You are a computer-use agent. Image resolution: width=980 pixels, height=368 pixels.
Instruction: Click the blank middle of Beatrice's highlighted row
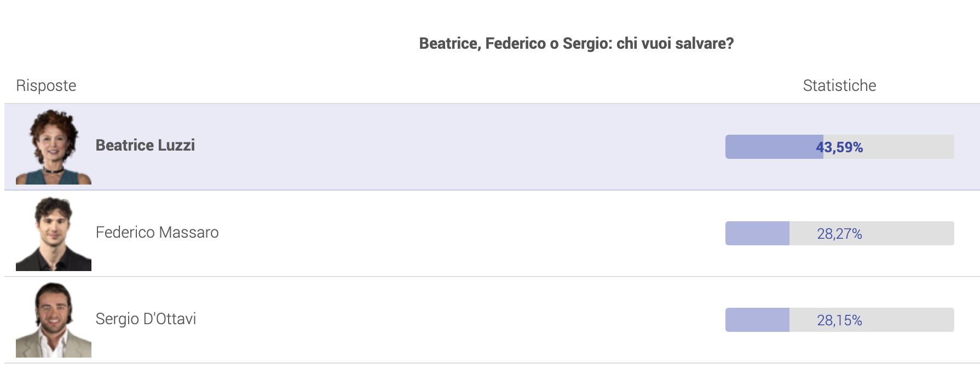[460, 147]
